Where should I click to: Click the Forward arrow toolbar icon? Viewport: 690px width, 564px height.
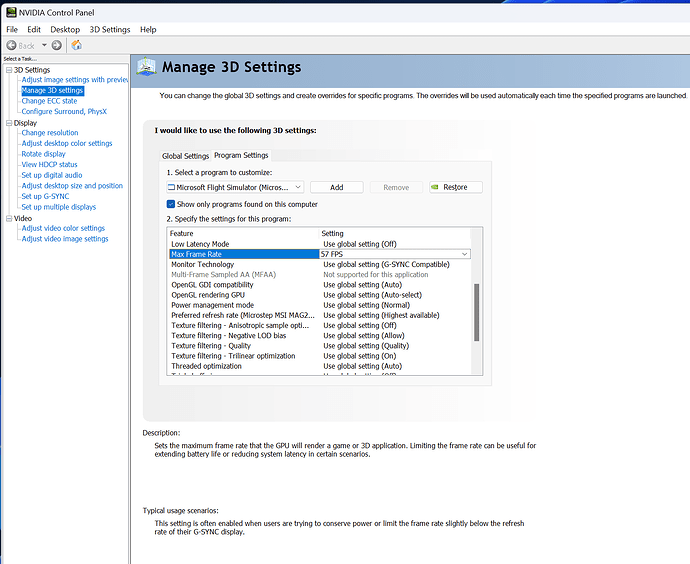pos(56,45)
